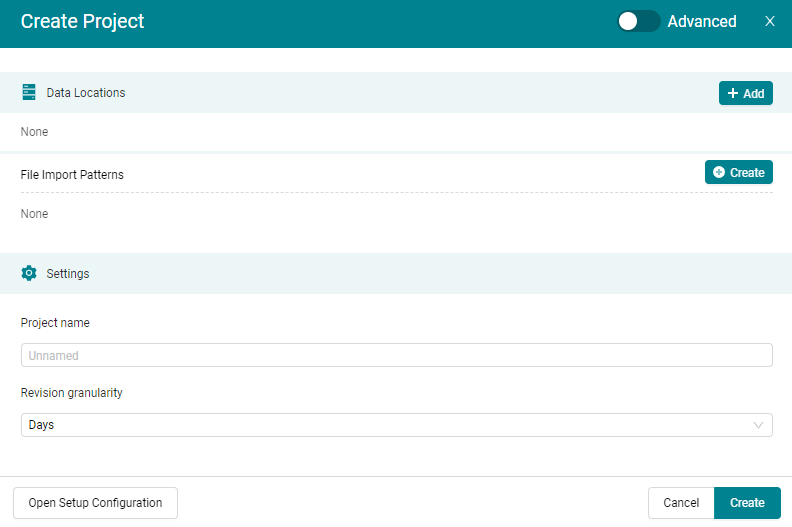
Task: Click the Data Locations section header
Action: click(86, 92)
